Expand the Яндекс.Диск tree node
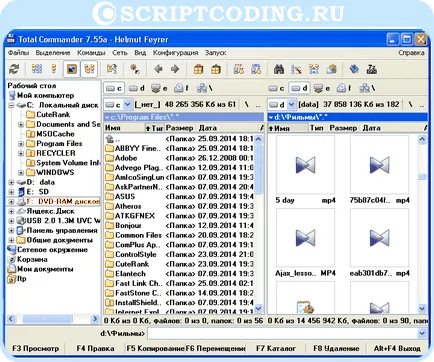Screen dimensions: 434x362 [11, 211]
